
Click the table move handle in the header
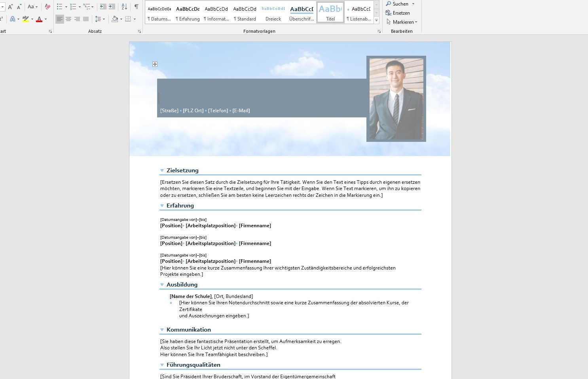pos(155,64)
